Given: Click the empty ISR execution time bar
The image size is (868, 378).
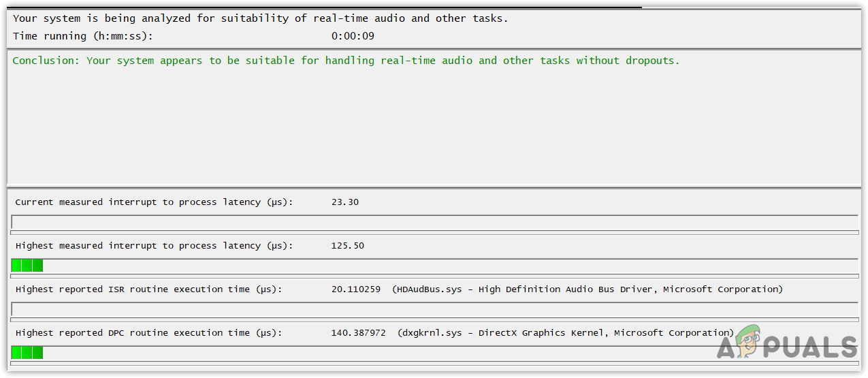Looking at the screenshot, I should pyautogui.click(x=434, y=309).
